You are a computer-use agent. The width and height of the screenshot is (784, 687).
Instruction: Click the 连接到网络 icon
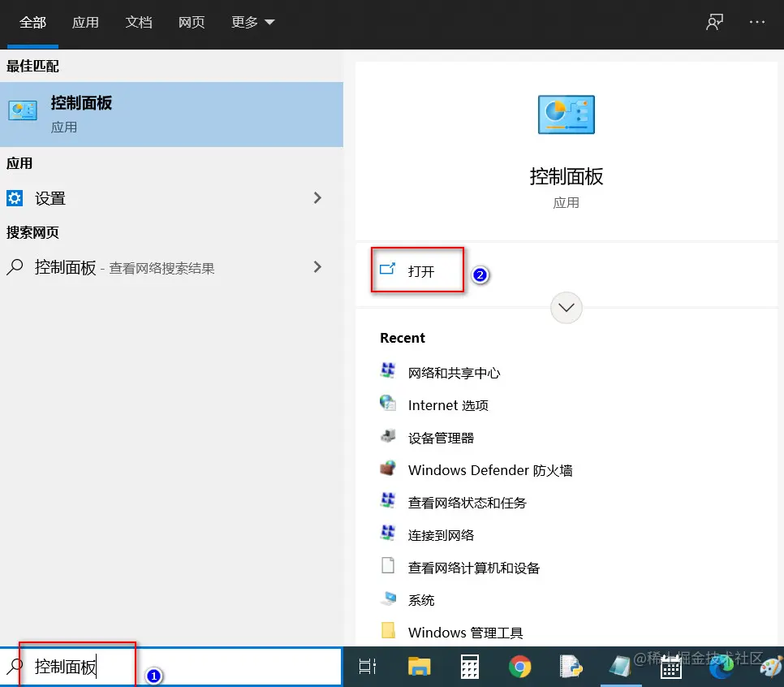coord(388,534)
